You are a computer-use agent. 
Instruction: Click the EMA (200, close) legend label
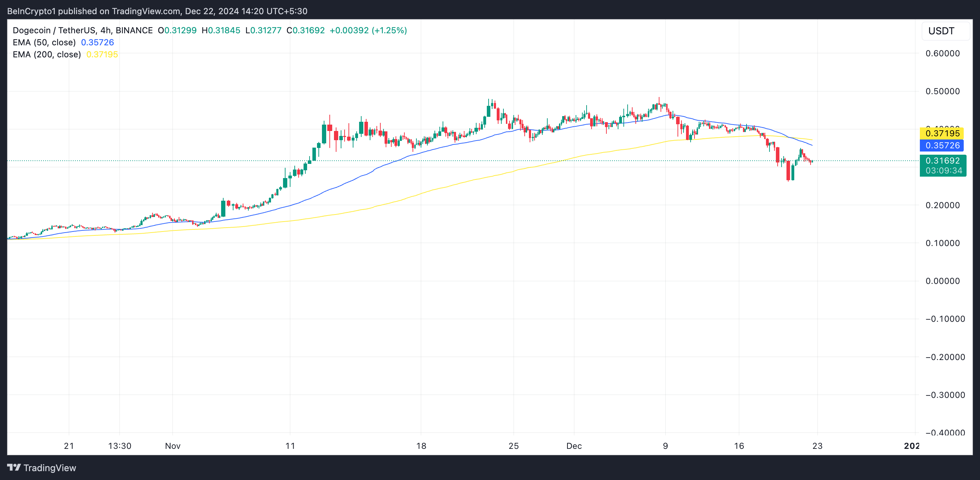pyautogui.click(x=46, y=55)
